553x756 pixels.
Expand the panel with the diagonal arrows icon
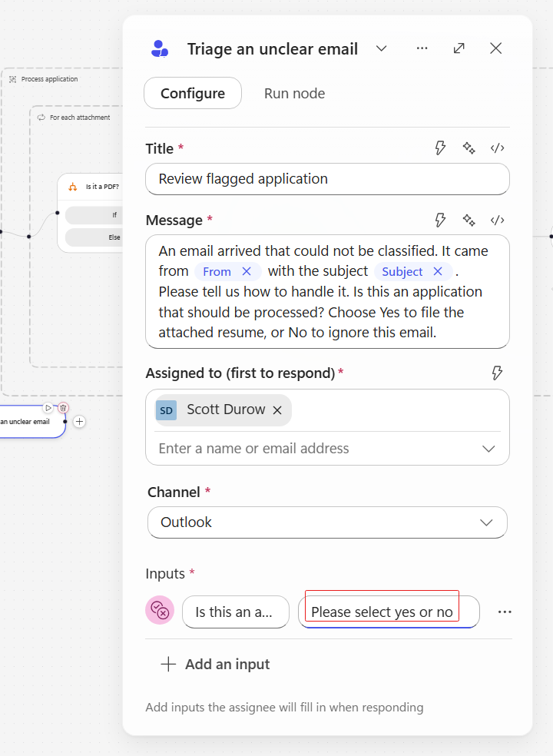coord(459,48)
